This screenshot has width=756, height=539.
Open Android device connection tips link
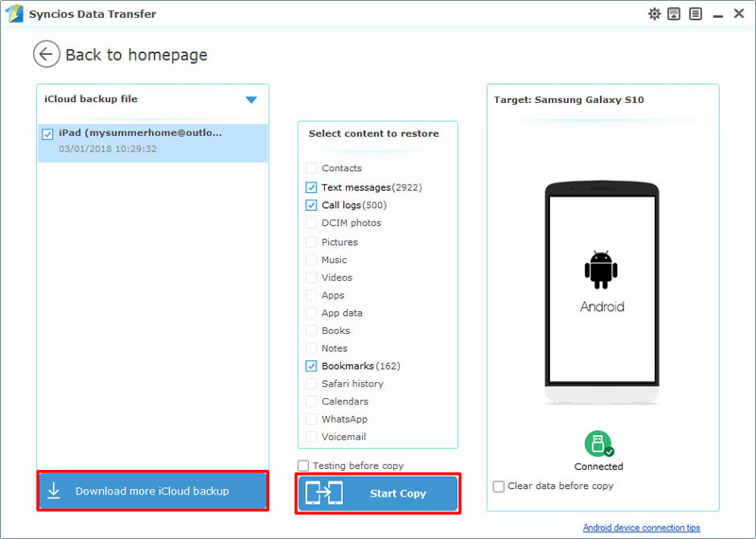tap(642, 528)
